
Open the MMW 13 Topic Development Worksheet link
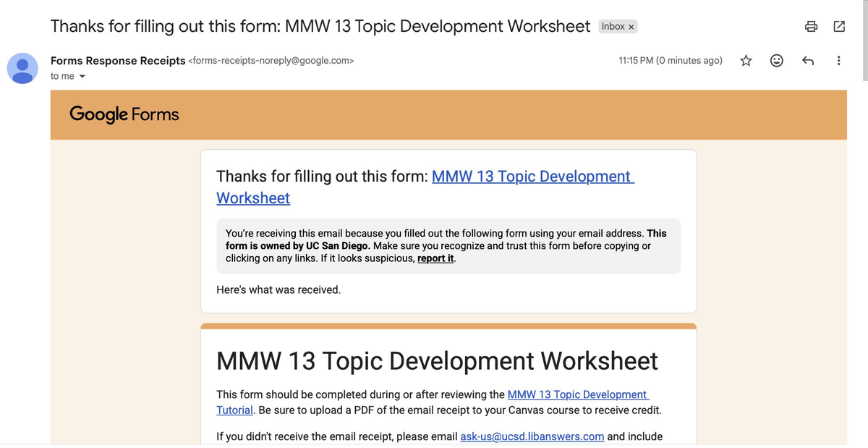coord(425,187)
